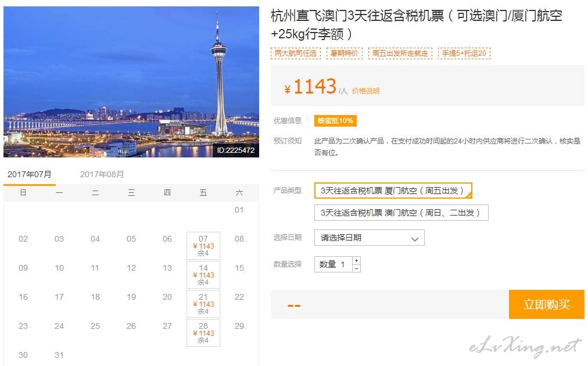Click the 蜂蜜抵10% discount badge
Screen dimensions: 588x366
coord(335,121)
